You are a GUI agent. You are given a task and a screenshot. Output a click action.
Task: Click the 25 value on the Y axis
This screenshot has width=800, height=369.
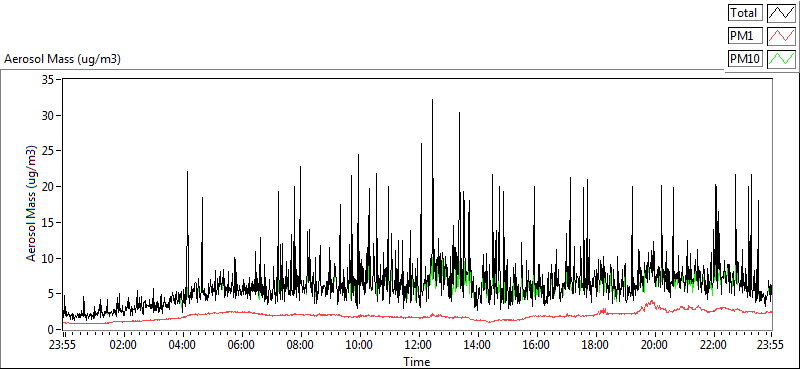pyautogui.click(x=49, y=151)
